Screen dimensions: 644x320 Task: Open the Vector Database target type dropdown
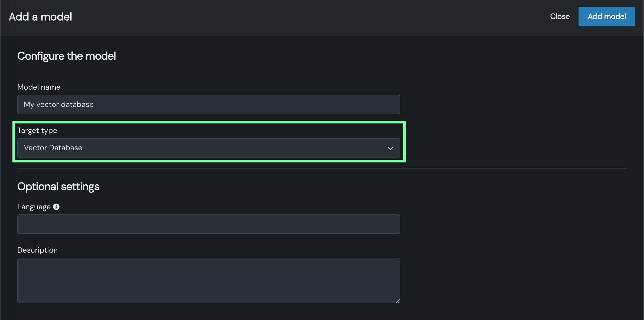pos(208,148)
